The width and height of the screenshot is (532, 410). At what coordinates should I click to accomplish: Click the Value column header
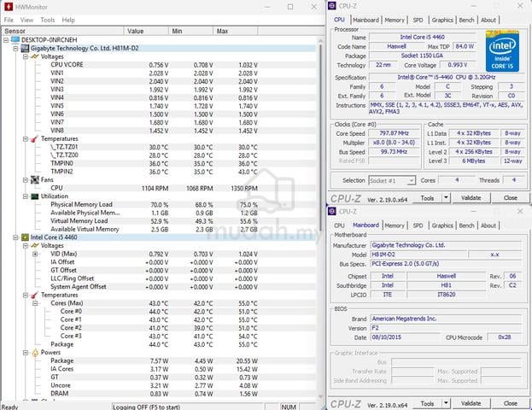(x=146, y=31)
